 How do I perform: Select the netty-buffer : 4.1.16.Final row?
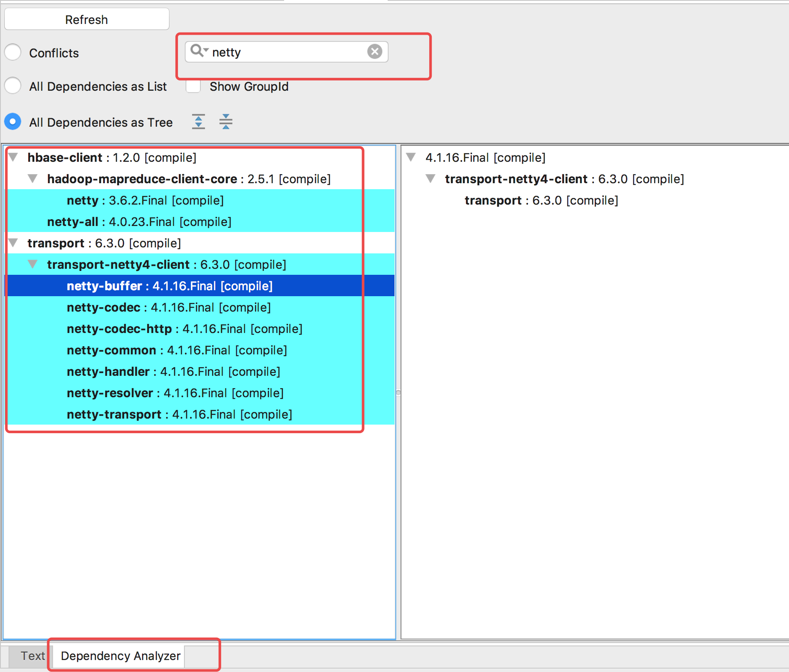[x=199, y=285]
